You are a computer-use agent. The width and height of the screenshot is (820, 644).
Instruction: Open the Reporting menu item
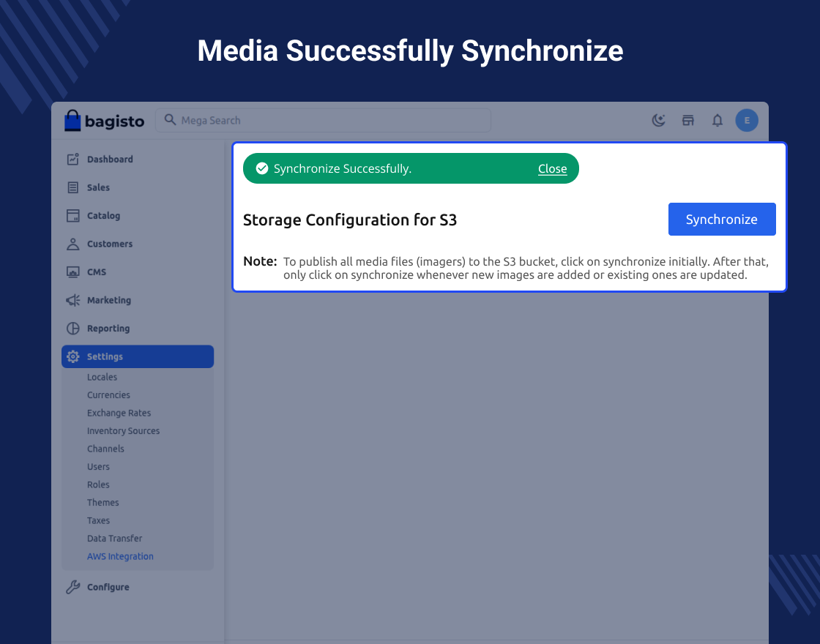tap(108, 329)
